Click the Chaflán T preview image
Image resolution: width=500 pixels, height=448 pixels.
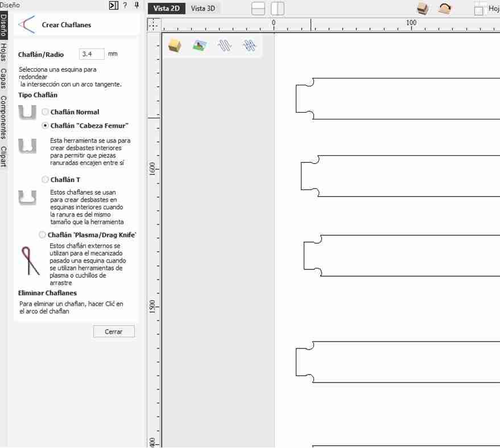point(27,198)
